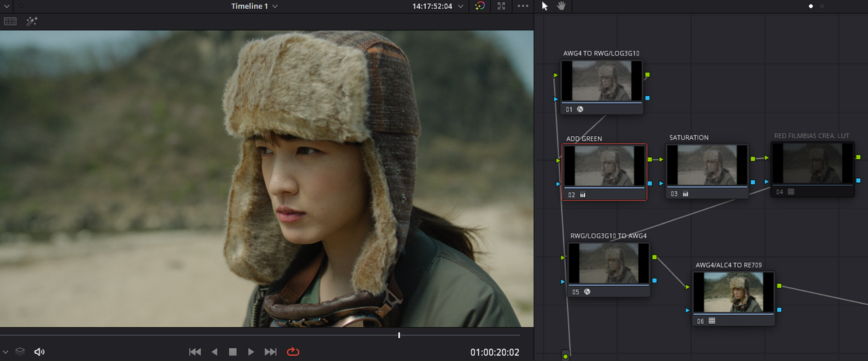Viewport: 868px width, 361px height.
Task: Mute audio with speaker icon
Action: click(39, 352)
